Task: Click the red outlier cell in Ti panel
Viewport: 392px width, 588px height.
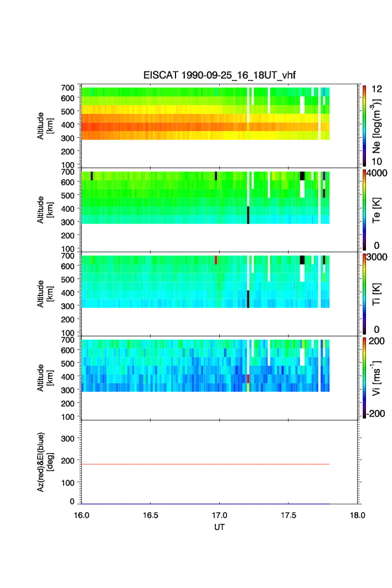Action: (x=216, y=260)
